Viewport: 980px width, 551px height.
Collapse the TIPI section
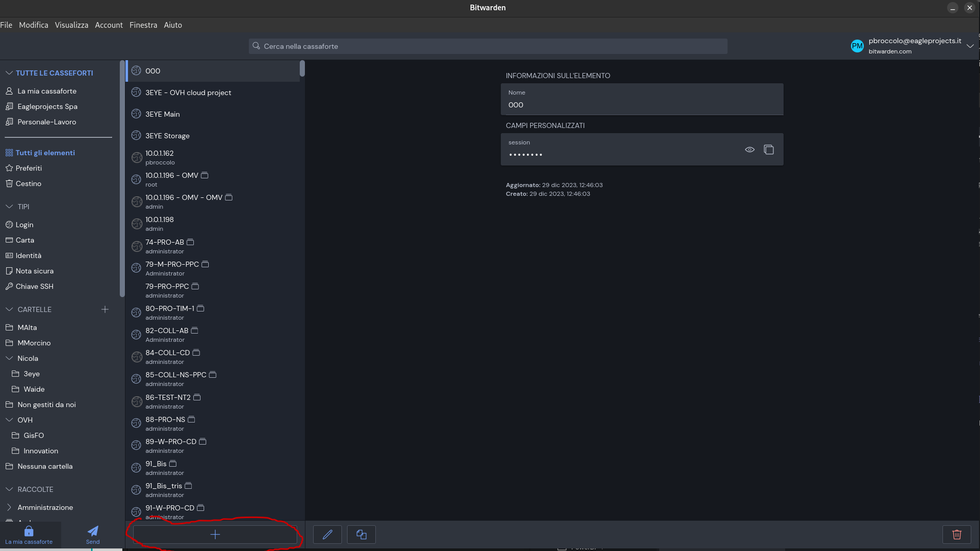click(9, 207)
